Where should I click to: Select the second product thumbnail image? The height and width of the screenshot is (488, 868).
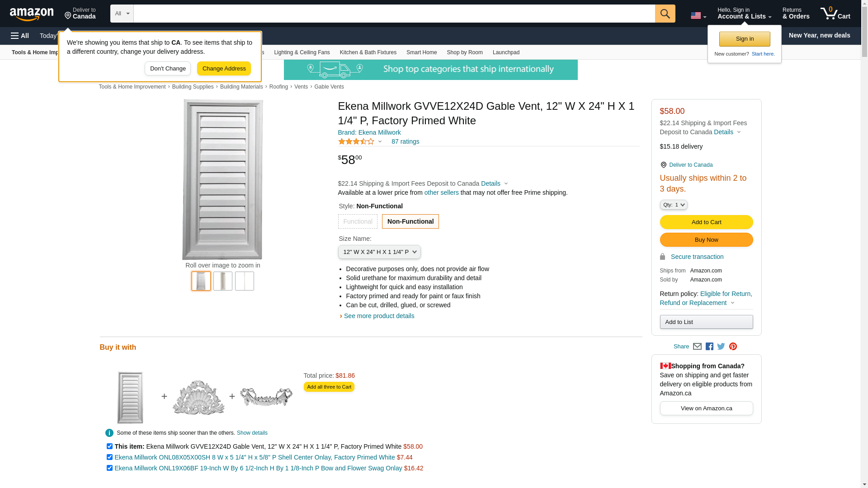pos(223,281)
